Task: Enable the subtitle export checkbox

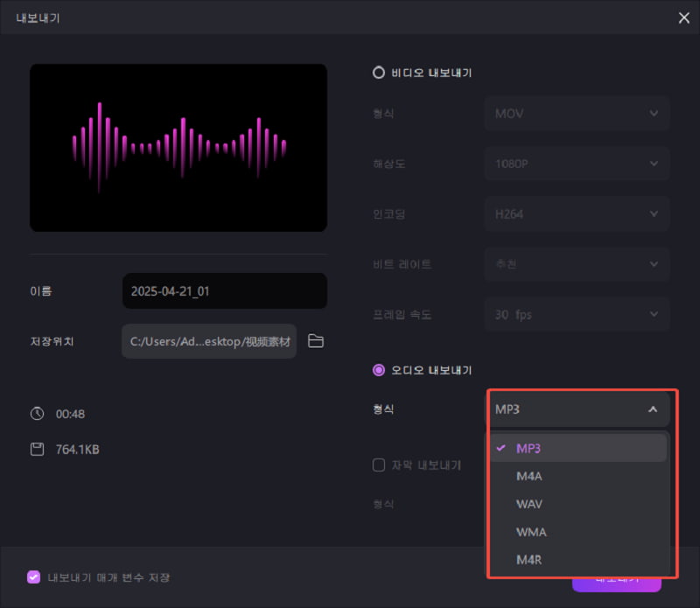Action: point(379,465)
